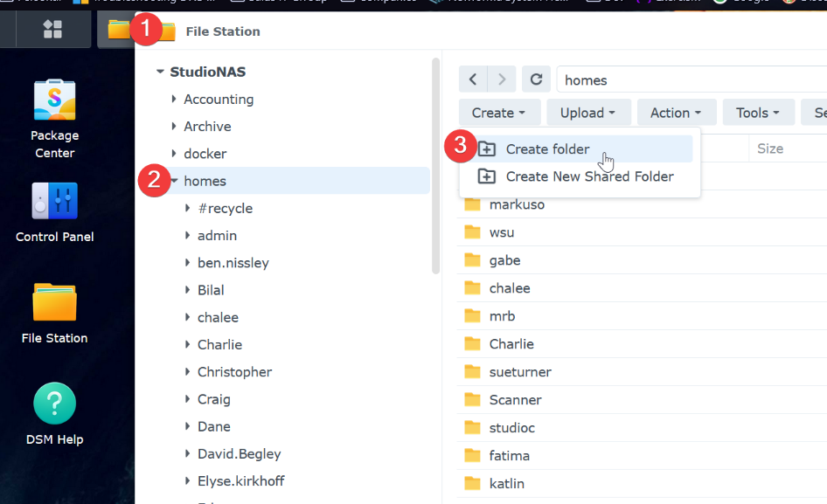The height and width of the screenshot is (504, 827).
Task: Navigate back with the left arrow
Action: (474, 79)
